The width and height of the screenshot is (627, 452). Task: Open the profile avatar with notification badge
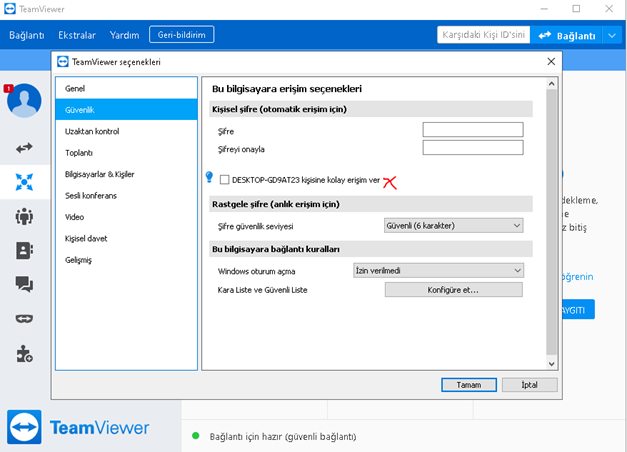click(x=24, y=100)
